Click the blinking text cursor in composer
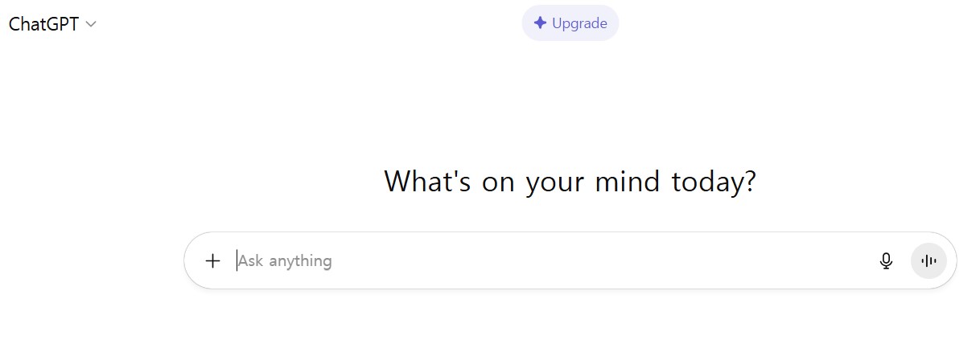This screenshot has height=340, width=980. point(237,260)
